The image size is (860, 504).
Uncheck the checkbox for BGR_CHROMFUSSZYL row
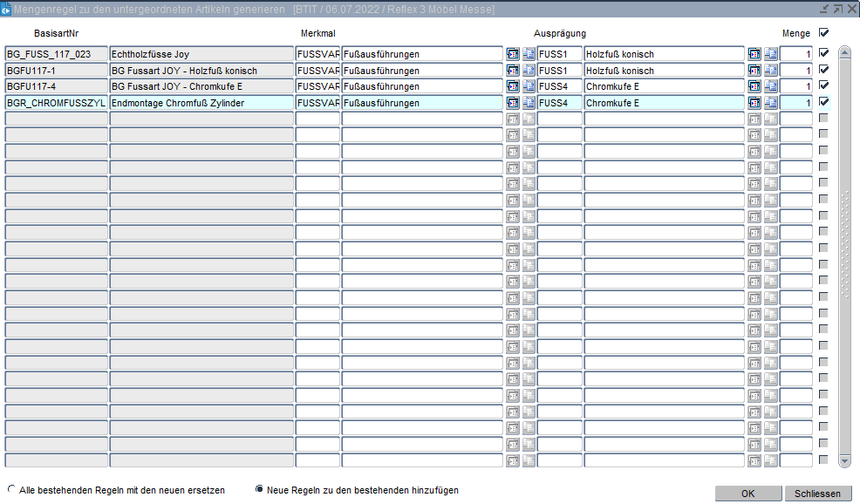[823, 102]
